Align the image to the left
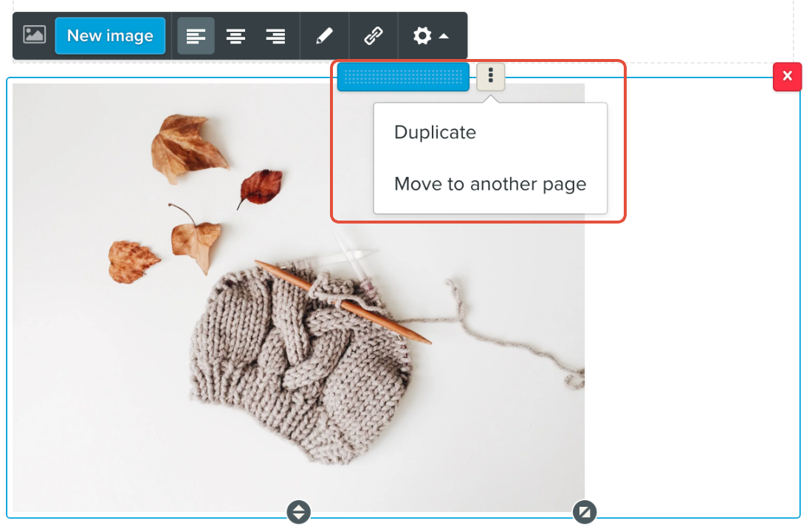The height and width of the screenshot is (526, 812). (196, 36)
